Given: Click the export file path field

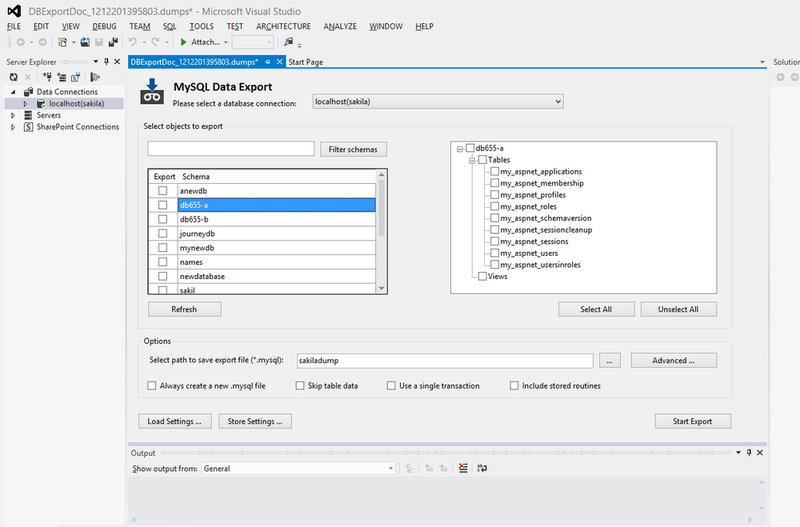Looking at the screenshot, I should (x=445, y=360).
